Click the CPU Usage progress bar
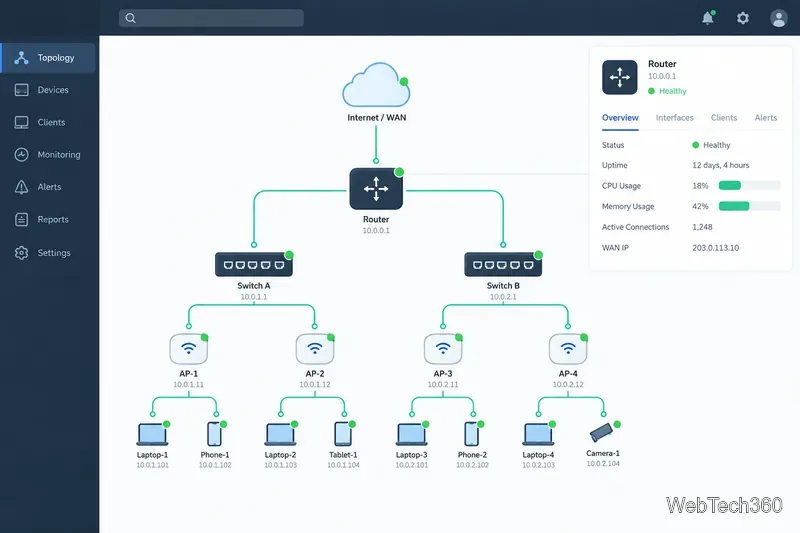The width and height of the screenshot is (800, 533). [749, 186]
